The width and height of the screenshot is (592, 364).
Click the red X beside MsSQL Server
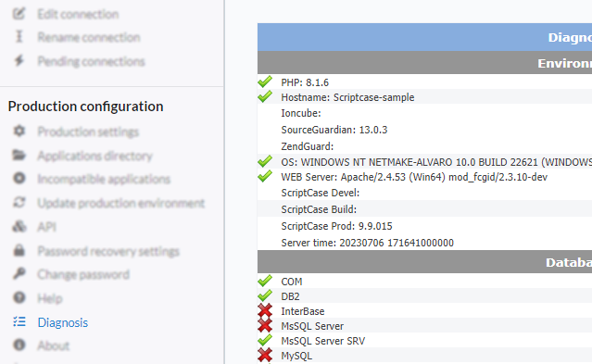265,325
